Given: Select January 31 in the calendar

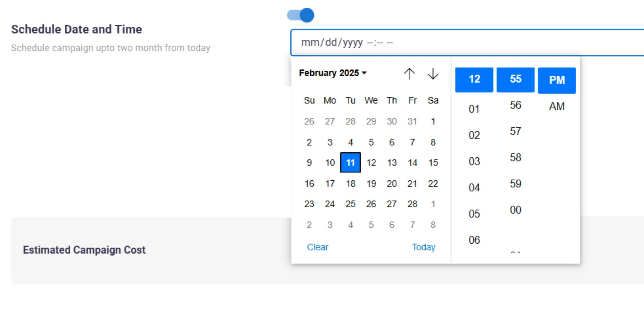Looking at the screenshot, I should 412,121.
